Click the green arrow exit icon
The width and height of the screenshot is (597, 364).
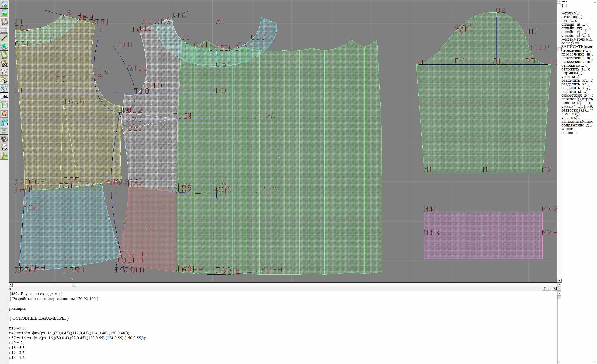point(4,156)
